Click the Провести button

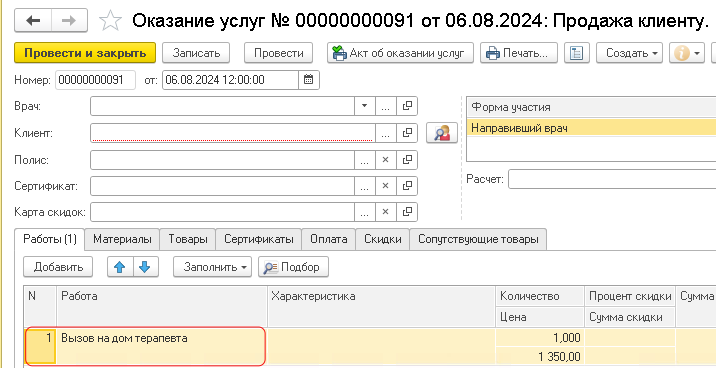point(279,53)
